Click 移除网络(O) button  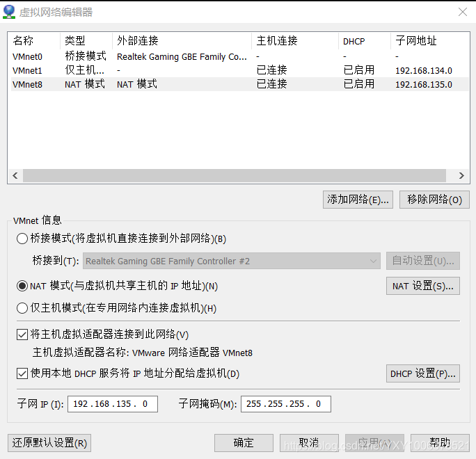point(434,200)
